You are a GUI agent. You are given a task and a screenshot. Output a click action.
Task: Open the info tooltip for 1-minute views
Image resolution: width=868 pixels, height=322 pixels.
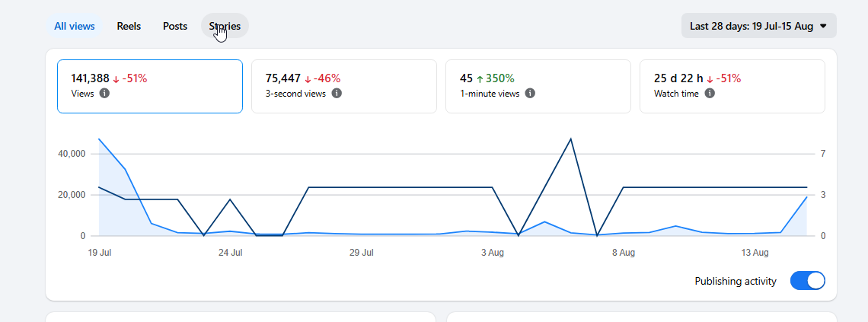point(530,94)
